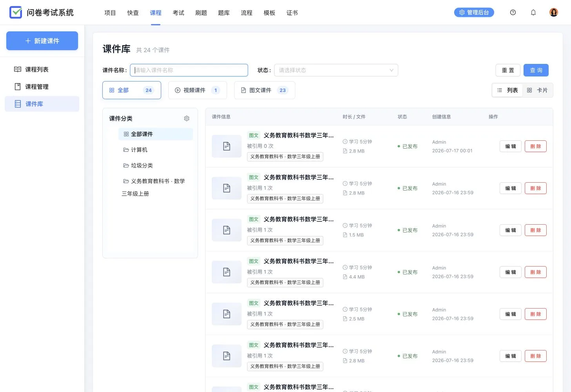Screen dimensions: 571x392
Task: Edit the 2.5 MB courseware row
Action: (x=511, y=314)
